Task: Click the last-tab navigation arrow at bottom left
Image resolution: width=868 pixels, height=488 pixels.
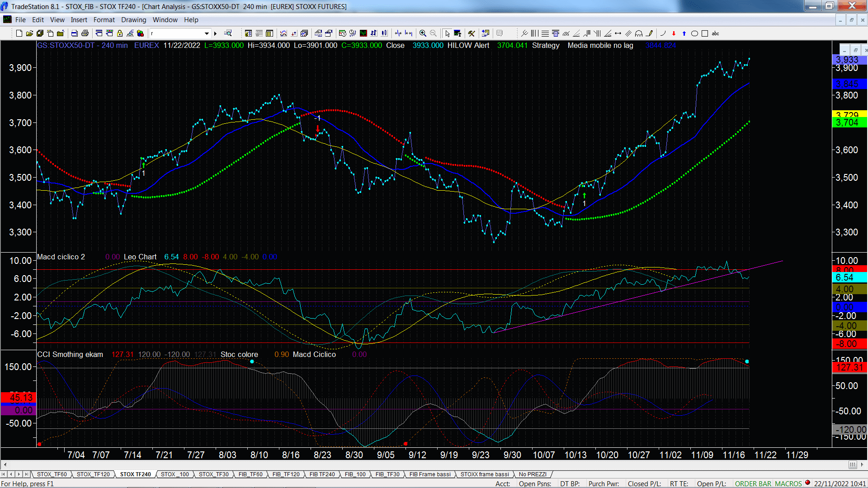Action: coord(26,474)
